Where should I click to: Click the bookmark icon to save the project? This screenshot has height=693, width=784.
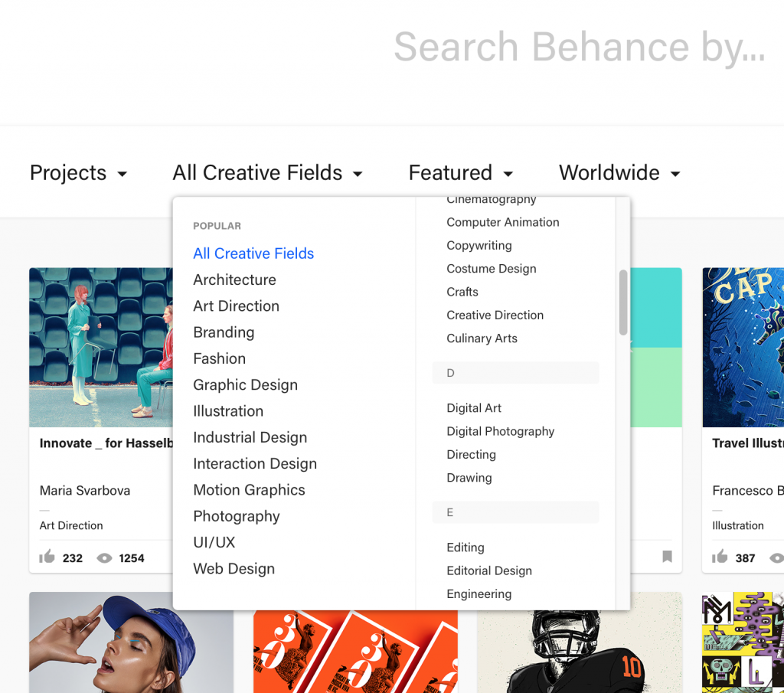tap(666, 557)
